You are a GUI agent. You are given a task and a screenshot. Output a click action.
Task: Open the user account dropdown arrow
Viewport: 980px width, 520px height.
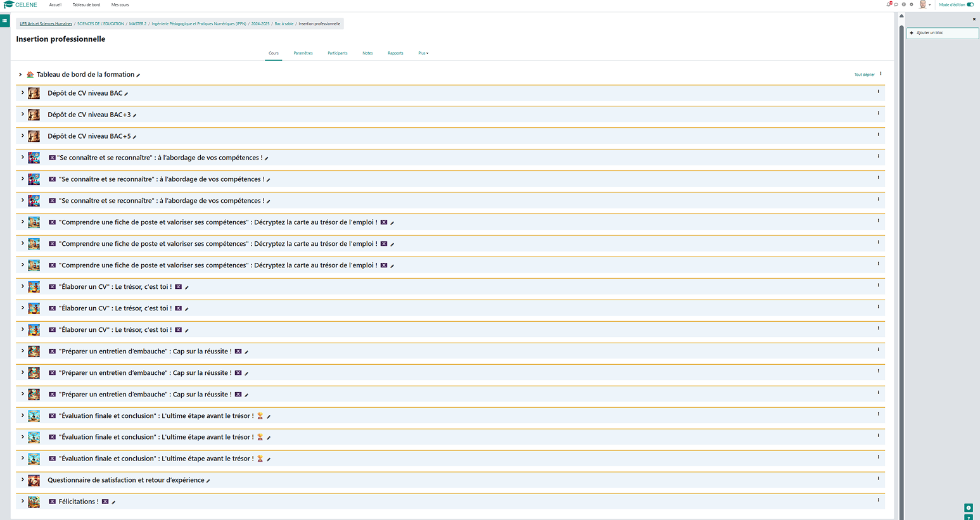click(x=930, y=4)
